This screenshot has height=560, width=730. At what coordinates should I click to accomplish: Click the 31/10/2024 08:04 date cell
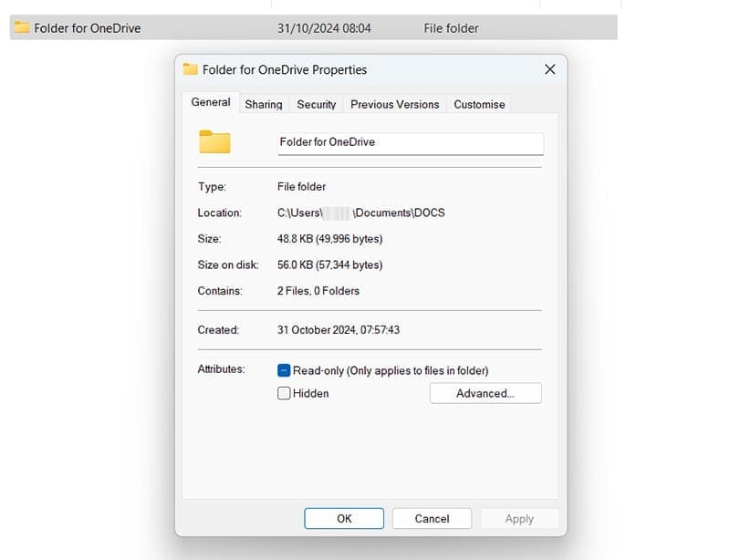(324, 28)
